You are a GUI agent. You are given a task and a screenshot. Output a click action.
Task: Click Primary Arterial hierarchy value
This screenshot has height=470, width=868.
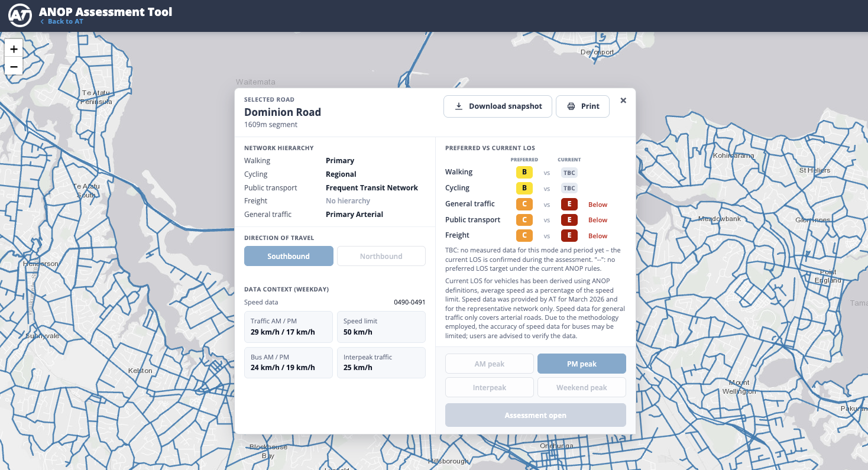(x=355, y=215)
